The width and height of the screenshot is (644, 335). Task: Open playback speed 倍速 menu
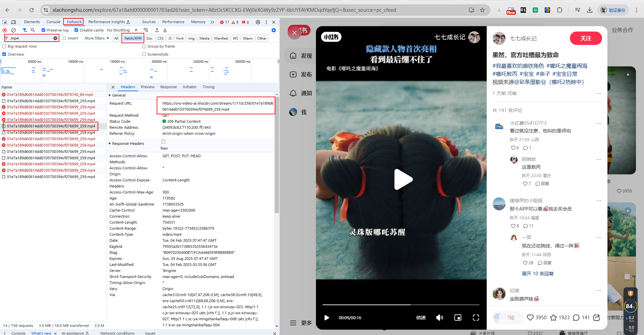(421, 318)
